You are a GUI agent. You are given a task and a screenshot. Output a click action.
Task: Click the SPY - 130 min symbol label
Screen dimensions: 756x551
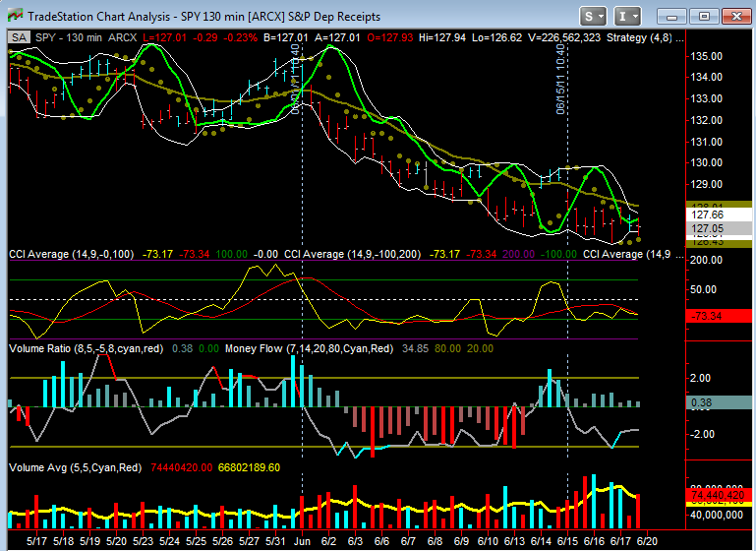69,37
